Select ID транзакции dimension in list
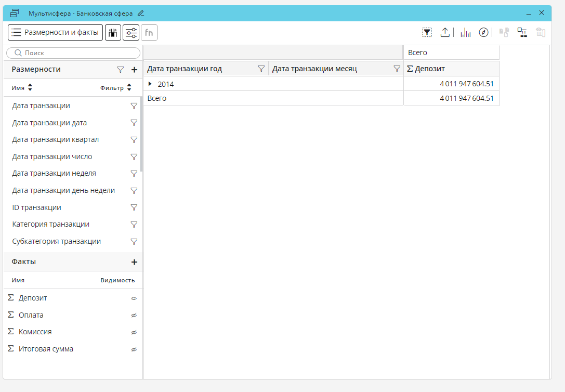Screen dimensions: 565x392 tap(37, 207)
